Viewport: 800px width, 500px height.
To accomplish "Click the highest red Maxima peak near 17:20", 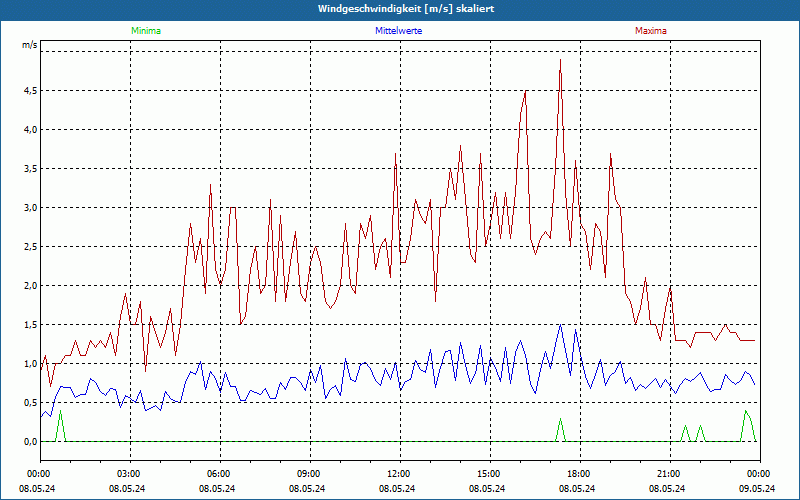I will (560, 60).
